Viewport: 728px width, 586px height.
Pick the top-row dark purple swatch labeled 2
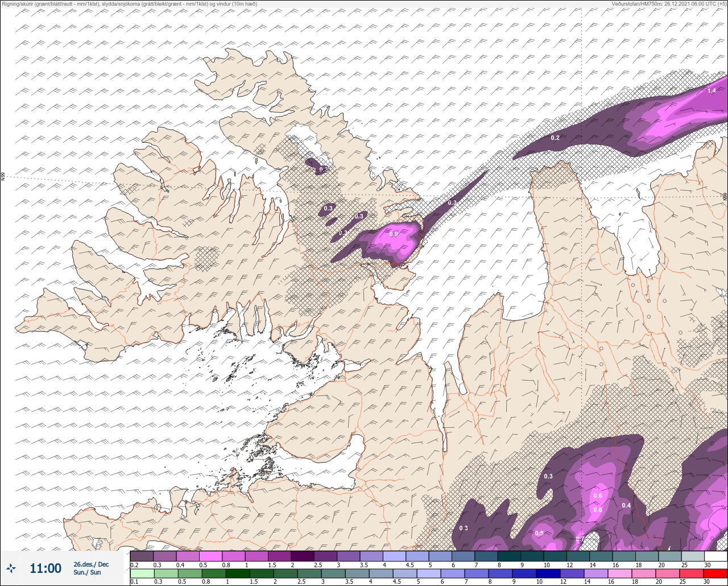303,556
